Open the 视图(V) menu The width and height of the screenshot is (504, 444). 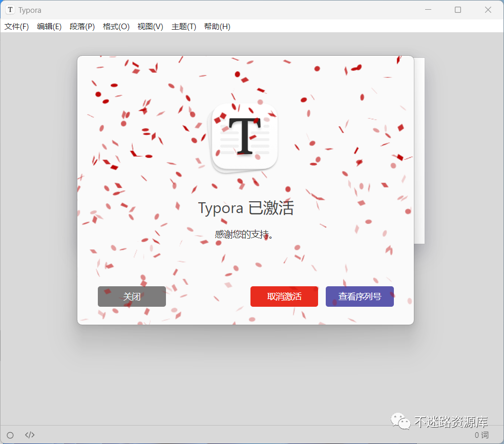point(150,26)
